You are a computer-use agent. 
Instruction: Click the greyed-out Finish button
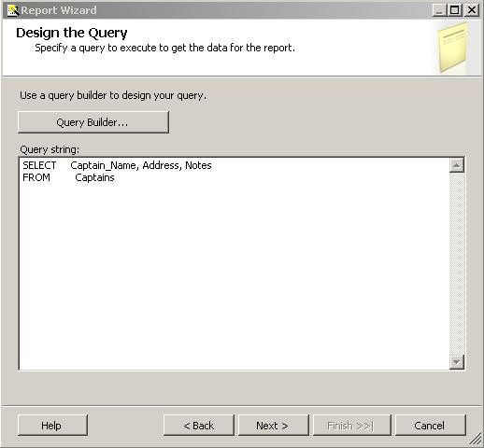pyautogui.click(x=351, y=425)
